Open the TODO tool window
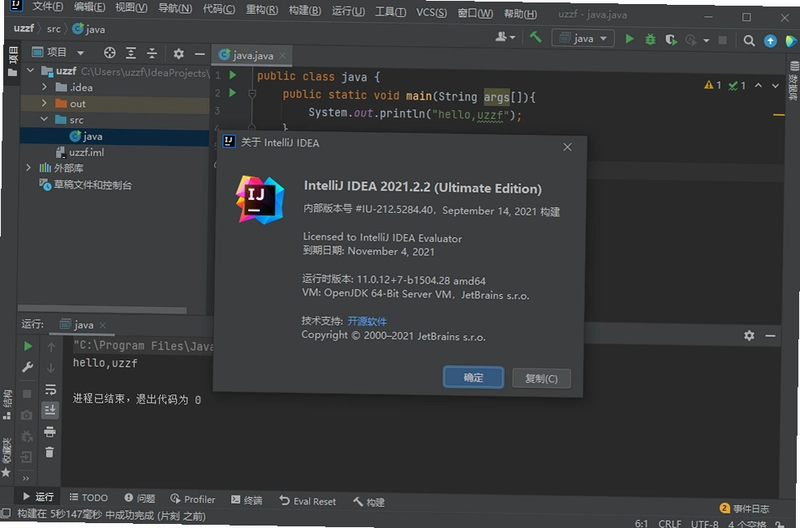The image size is (800, 528). coord(89,497)
